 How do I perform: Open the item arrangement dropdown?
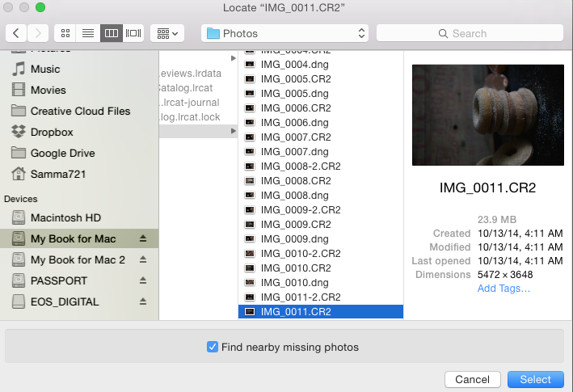pyautogui.click(x=167, y=34)
